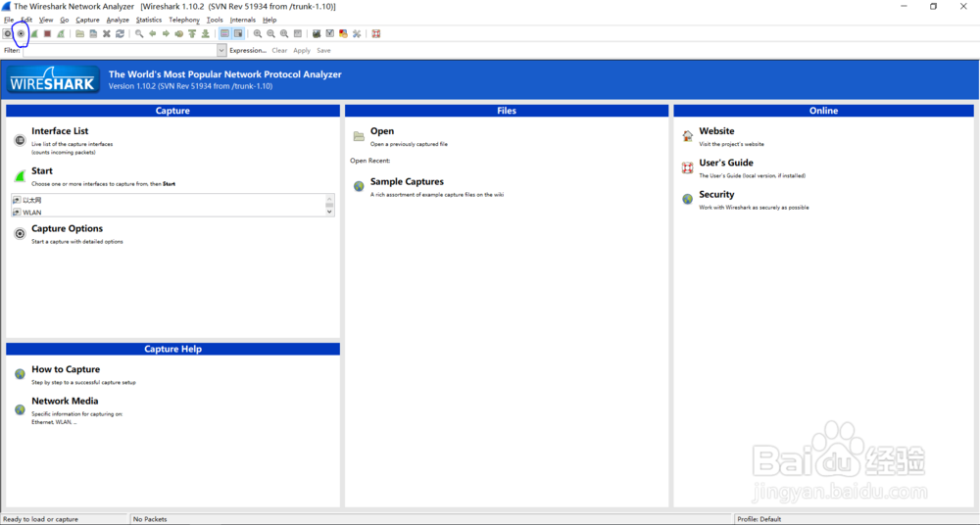The height and width of the screenshot is (525, 980).
Task: Click interface list scrollbar down arrow
Action: pos(329,213)
